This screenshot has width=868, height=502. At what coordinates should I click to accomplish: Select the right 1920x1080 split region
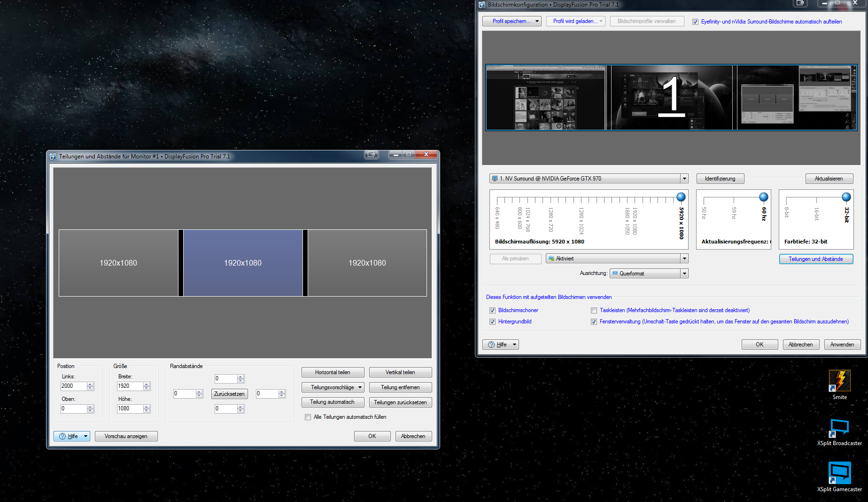point(367,263)
